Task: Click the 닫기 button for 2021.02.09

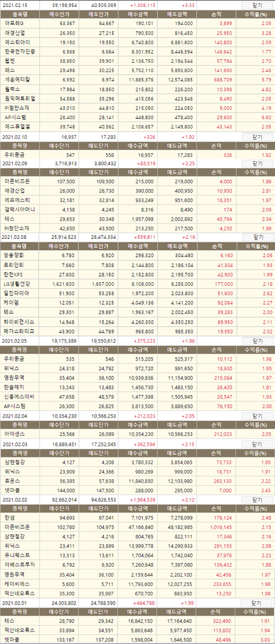Action: point(257,164)
